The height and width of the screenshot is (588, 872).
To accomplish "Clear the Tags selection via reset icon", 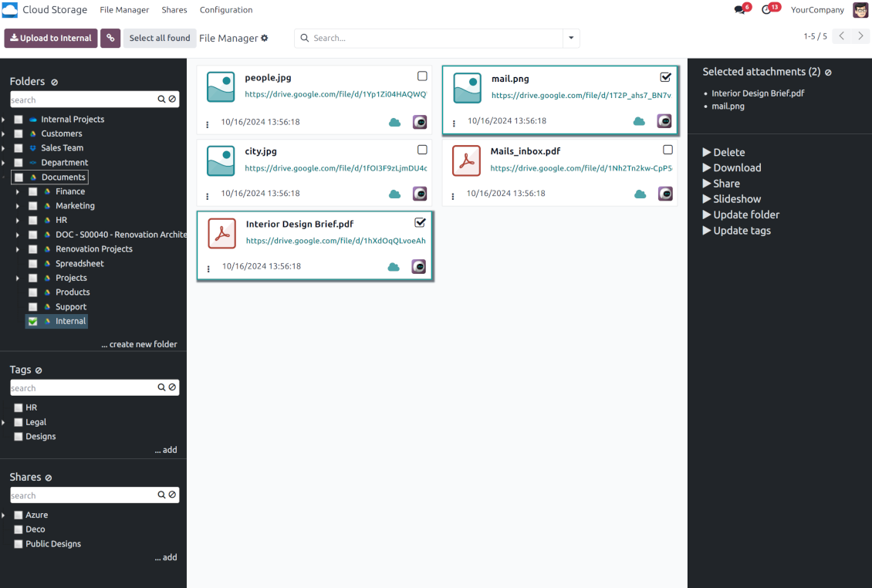I will pos(39,370).
